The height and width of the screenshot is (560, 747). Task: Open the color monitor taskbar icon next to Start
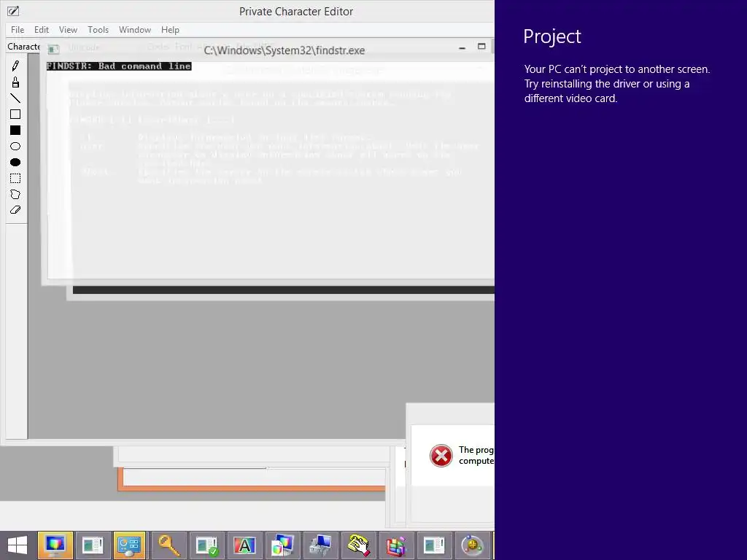click(55, 545)
